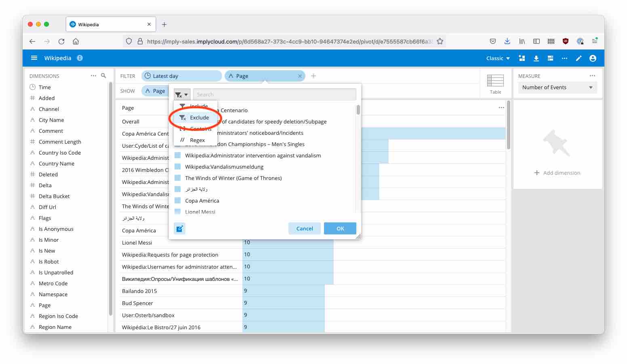Image resolution: width=627 pixels, height=364 pixels.
Task: Select the Comment Length dimension
Action: [60, 142]
